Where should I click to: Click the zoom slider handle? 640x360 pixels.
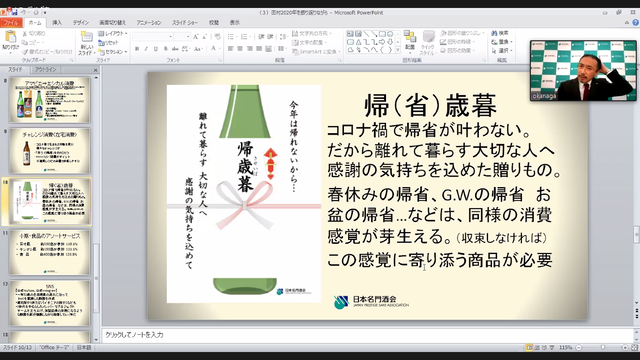pos(603,348)
